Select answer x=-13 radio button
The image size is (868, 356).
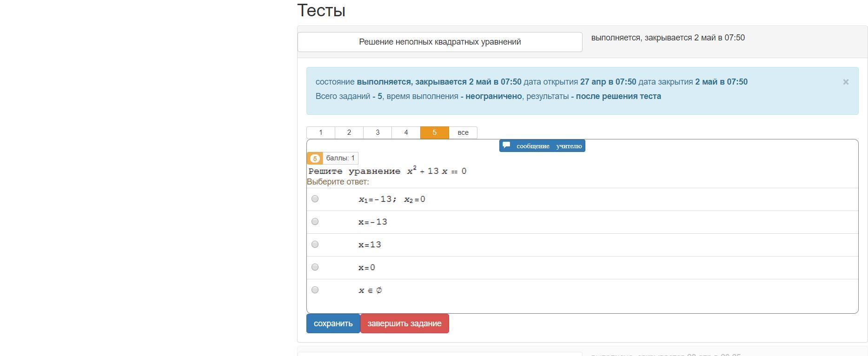pos(315,222)
